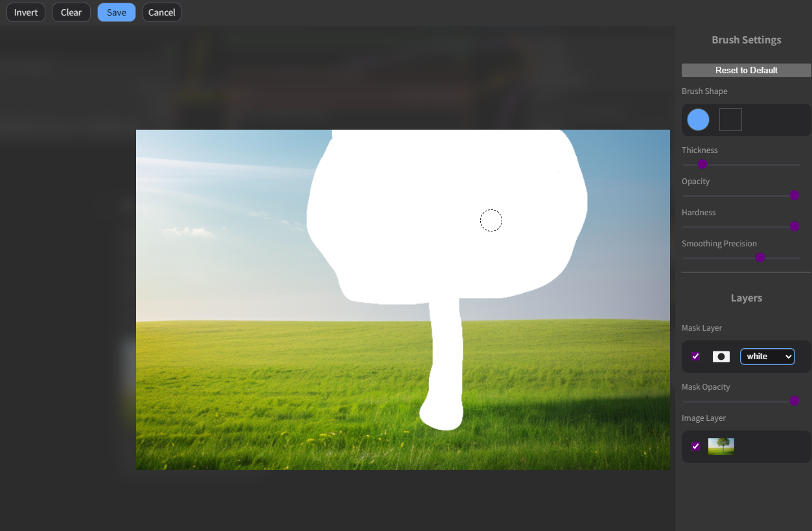
Task: Click the Opacity slider handle
Action: click(x=795, y=196)
